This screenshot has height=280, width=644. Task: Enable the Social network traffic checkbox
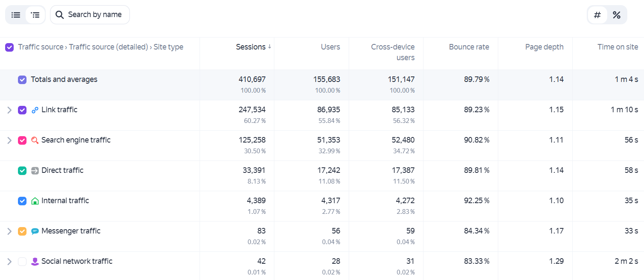pos(22,262)
